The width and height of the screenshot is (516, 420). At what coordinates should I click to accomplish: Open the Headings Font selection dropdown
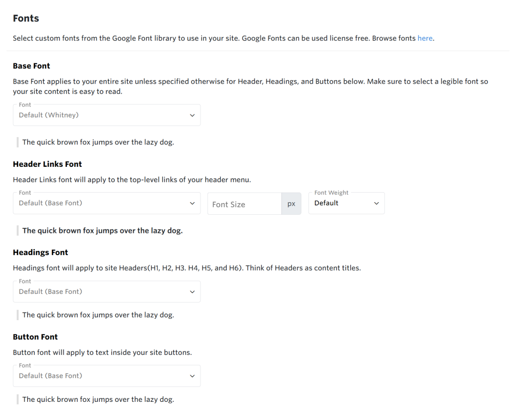(101, 292)
